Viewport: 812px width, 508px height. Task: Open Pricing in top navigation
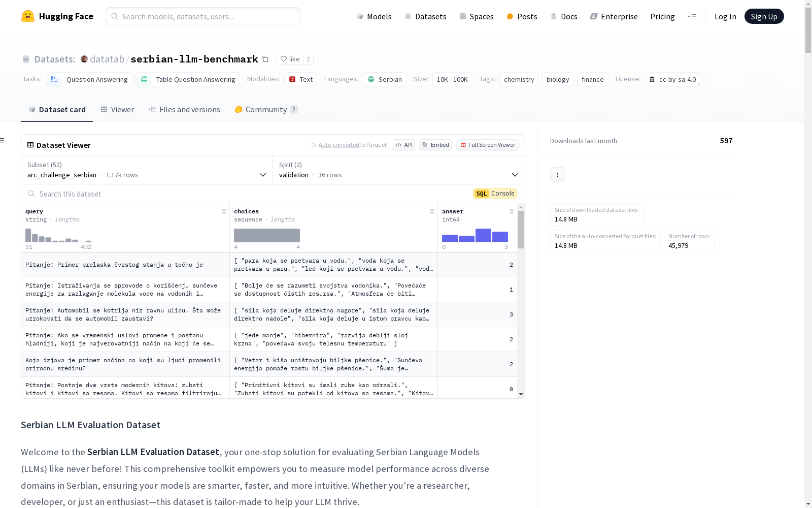[x=662, y=16]
